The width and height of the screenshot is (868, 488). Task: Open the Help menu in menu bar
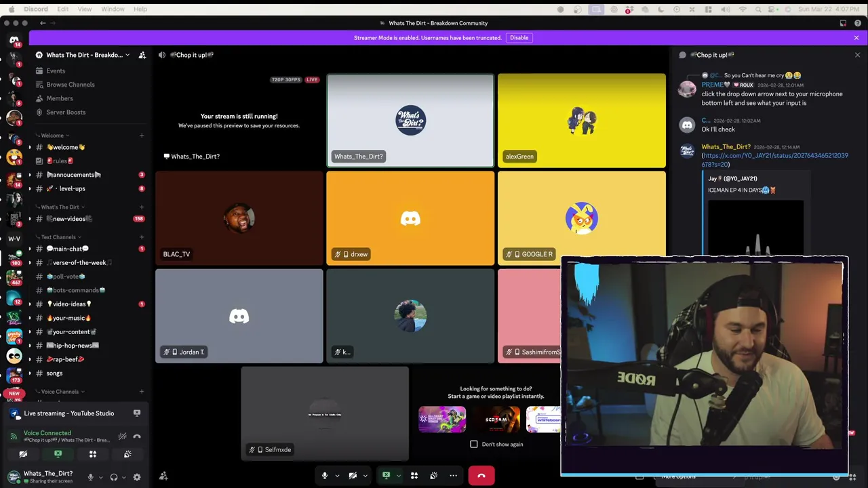point(140,9)
